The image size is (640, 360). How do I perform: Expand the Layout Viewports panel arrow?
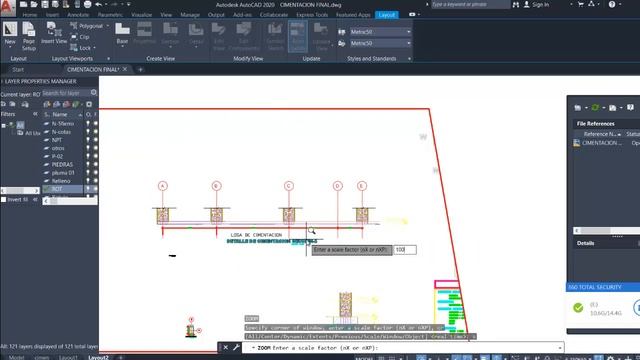coord(108,59)
